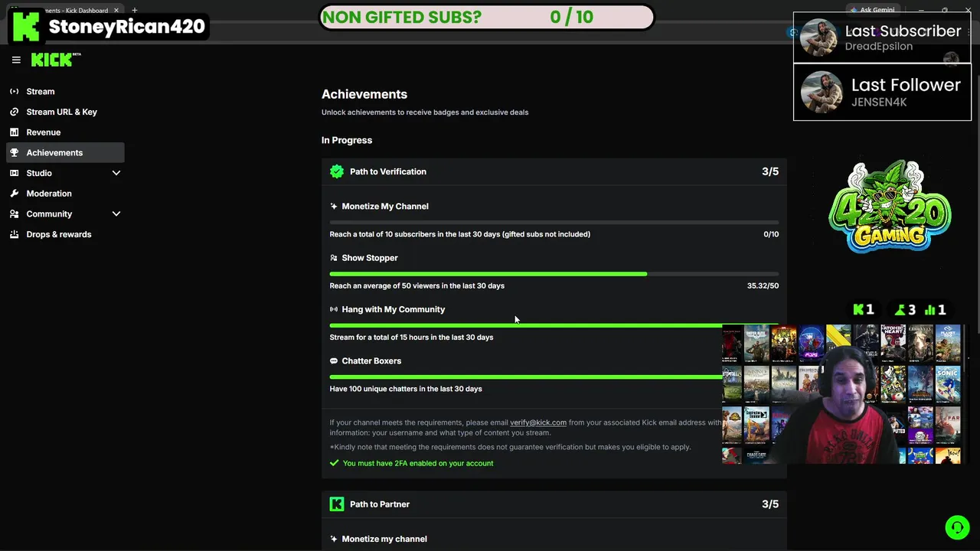Click the Drops & rewards icon
This screenshot has height=551, width=980.
14,234
